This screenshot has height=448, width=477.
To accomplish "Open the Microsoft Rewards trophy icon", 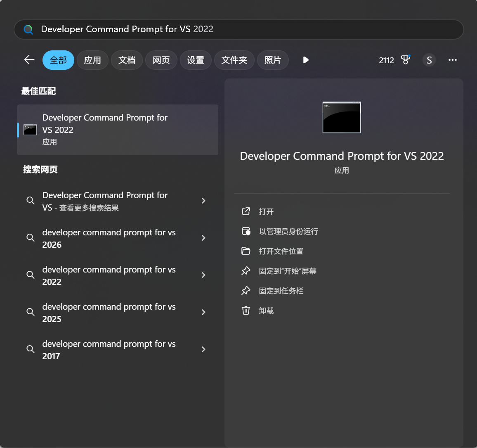I will coord(405,60).
